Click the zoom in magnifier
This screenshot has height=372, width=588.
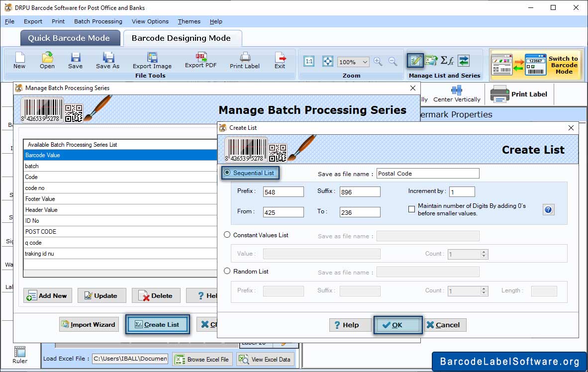(x=378, y=62)
